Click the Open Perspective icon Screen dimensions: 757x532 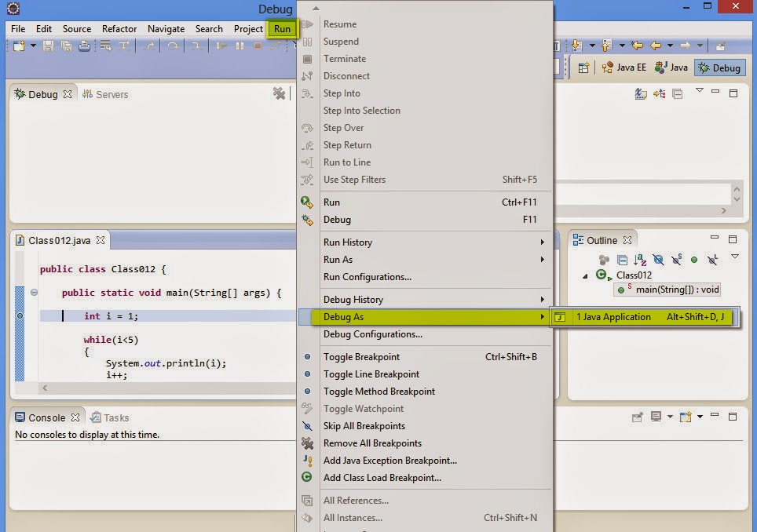[x=583, y=67]
